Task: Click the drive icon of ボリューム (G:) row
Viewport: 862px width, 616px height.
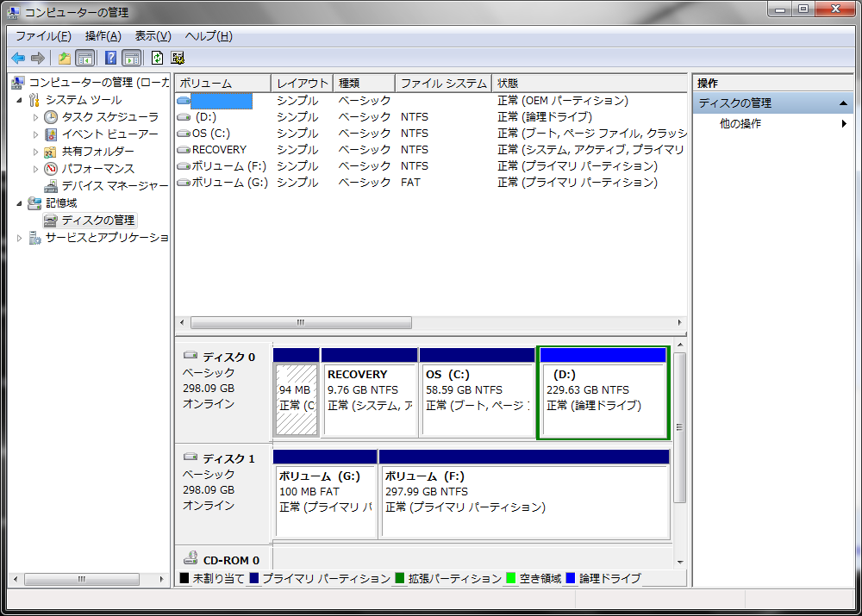Action: (x=184, y=183)
